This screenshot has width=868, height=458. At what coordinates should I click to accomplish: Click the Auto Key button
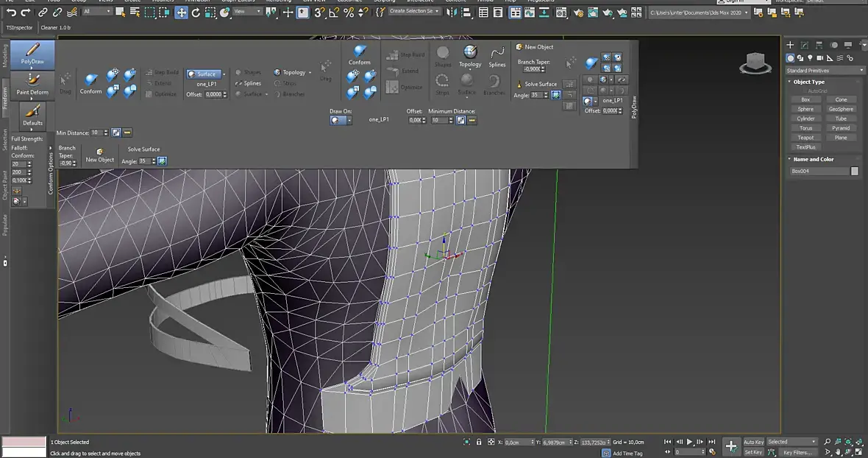click(753, 442)
